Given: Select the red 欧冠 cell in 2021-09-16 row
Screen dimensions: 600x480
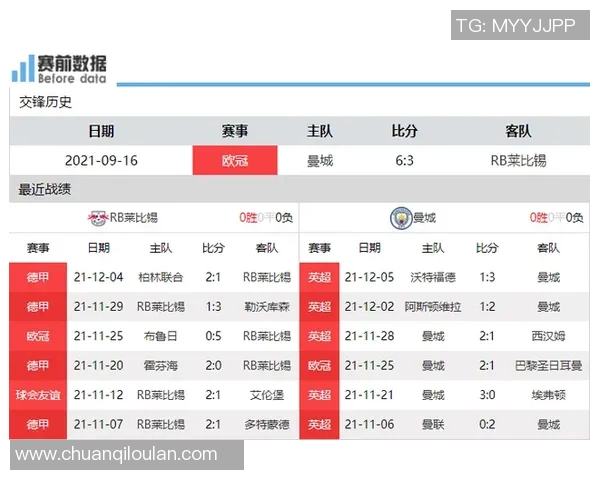Looking at the screenshot, I should (x=235, y=160).
